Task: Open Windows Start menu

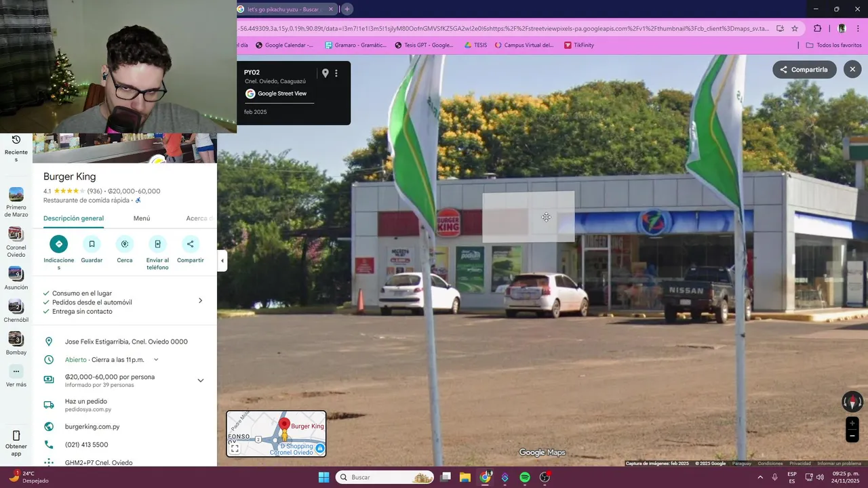Action: (x=323, y=477)
